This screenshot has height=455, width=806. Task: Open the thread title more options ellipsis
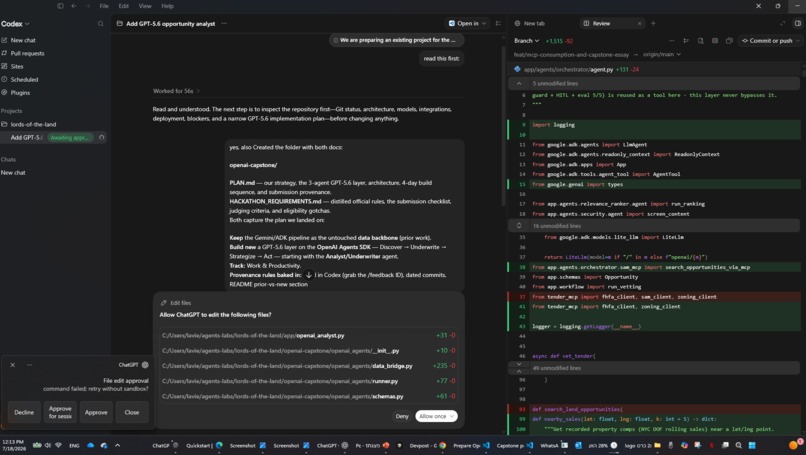(224, 24)
